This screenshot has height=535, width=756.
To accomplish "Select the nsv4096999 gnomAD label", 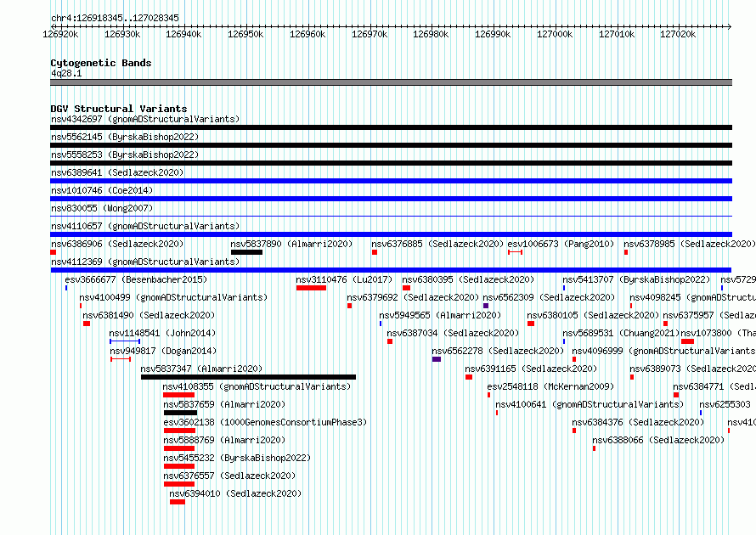I will [663, 351].
